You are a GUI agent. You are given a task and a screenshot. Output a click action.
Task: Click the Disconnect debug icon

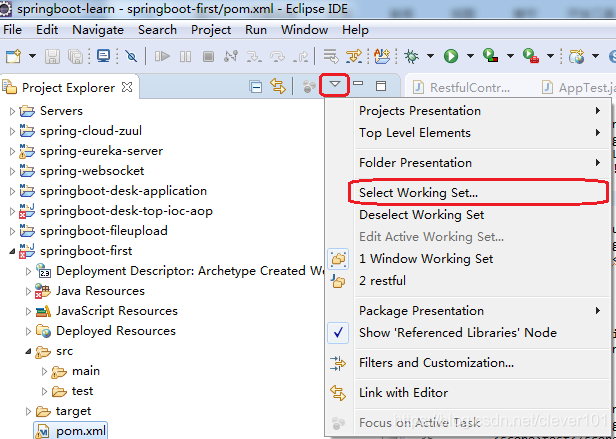coord(231,56)
